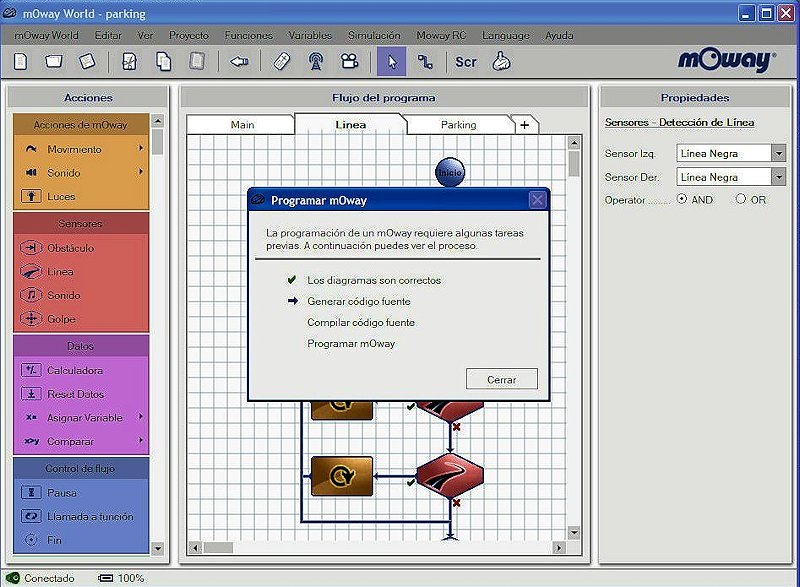
Task: Select the OR operator radio button
Action: click(741, 199)
